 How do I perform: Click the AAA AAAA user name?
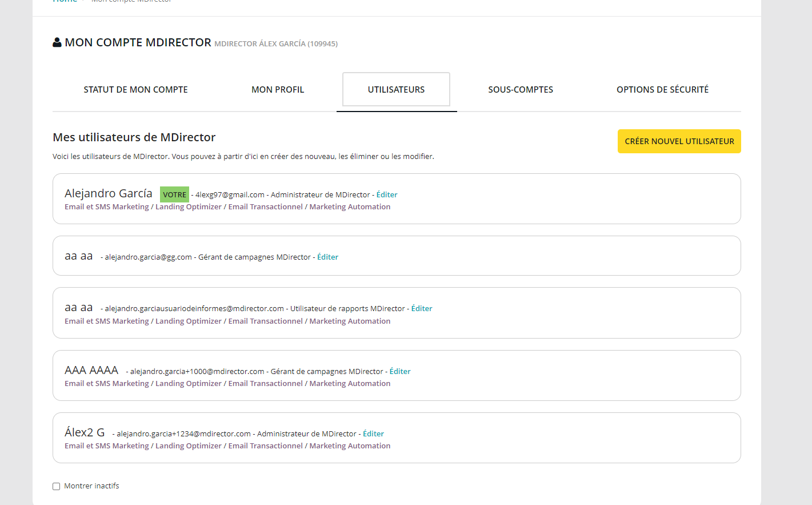(x=91, y=371)
